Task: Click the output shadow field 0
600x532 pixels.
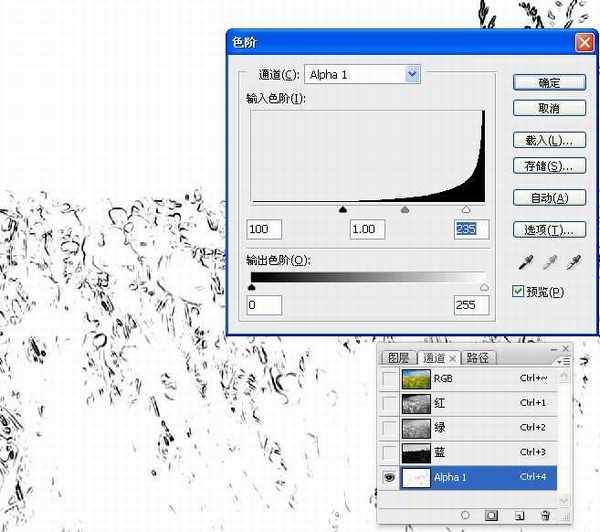Action: pyautogui.click(x=264, y=305)
